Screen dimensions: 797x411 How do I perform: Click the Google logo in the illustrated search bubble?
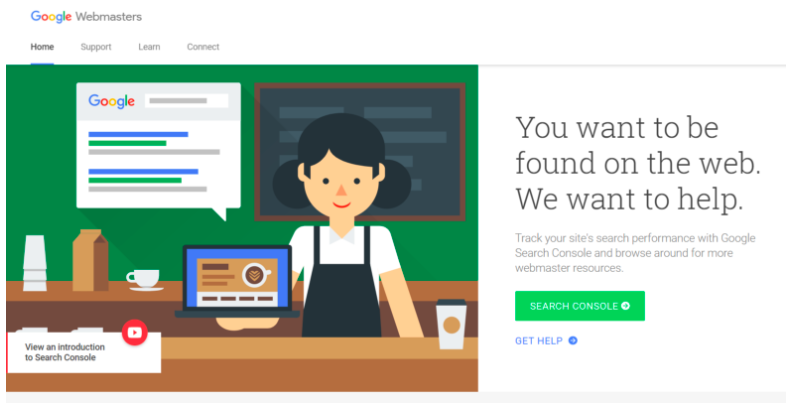111,101
